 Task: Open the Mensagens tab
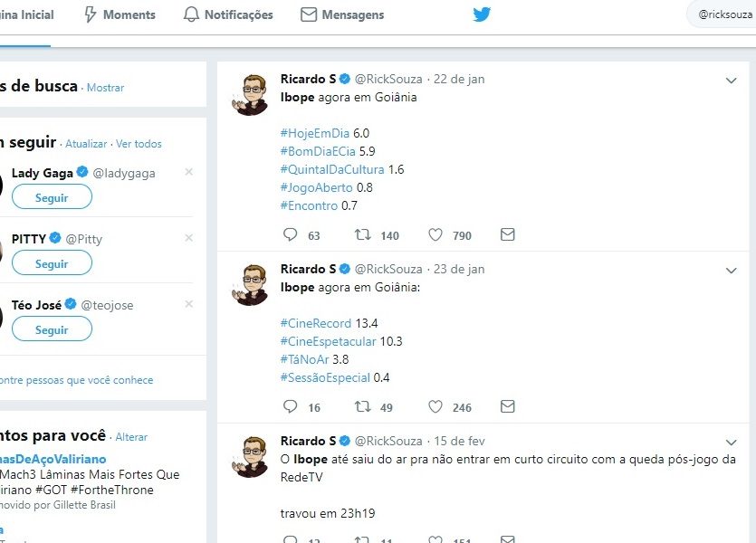(342, 14)
